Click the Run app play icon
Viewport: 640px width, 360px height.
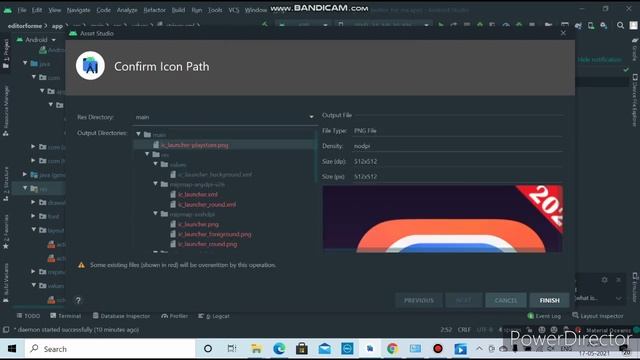click(440, 25)
